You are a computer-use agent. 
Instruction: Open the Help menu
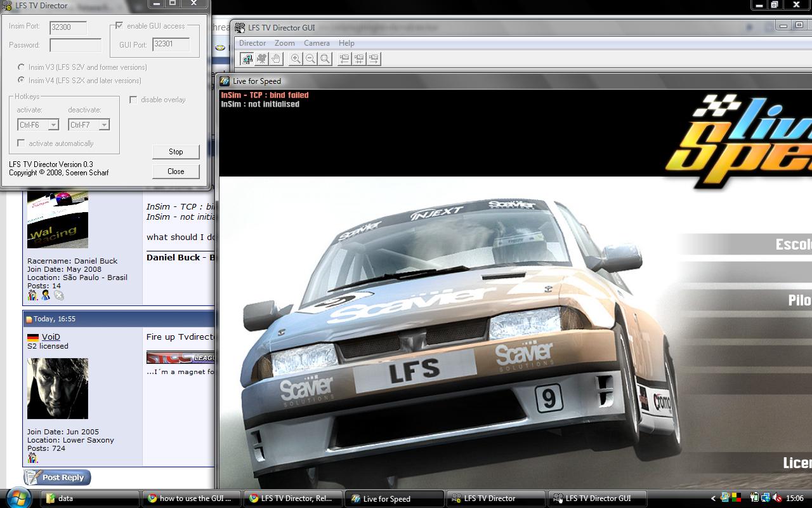(x=346, y=43)
